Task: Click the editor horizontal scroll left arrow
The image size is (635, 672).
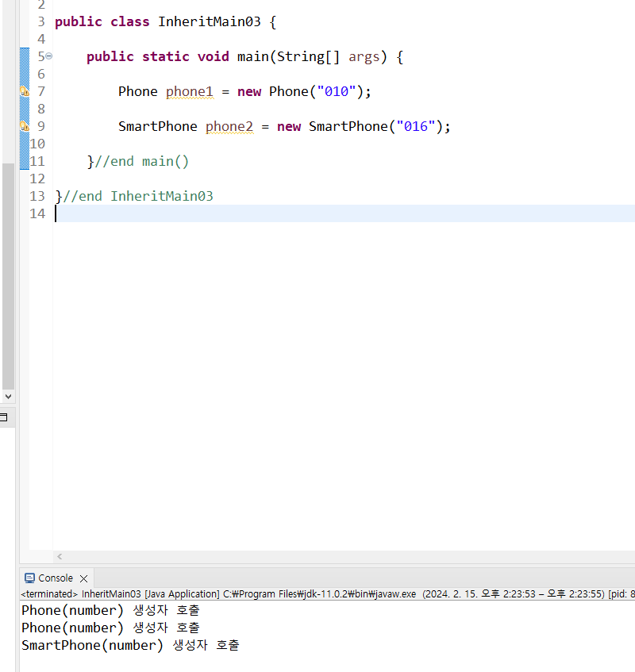Action: (60, 557)
